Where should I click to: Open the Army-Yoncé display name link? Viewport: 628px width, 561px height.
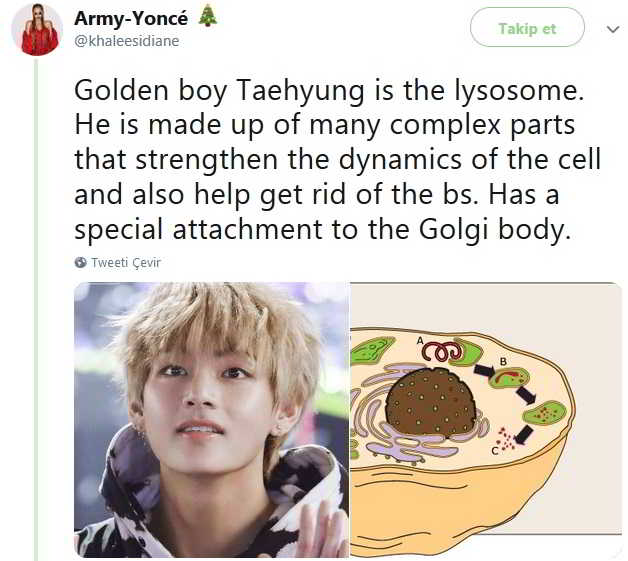[x=131, y=18]
